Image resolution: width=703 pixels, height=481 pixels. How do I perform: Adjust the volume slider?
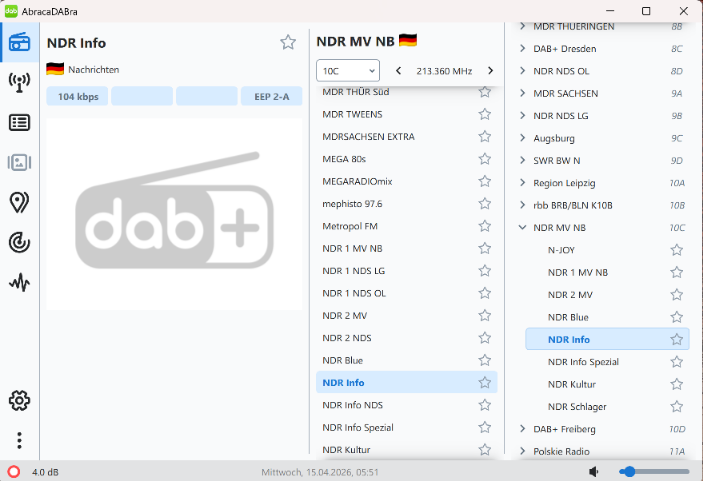pyautogui.click(x=655, y=471)
